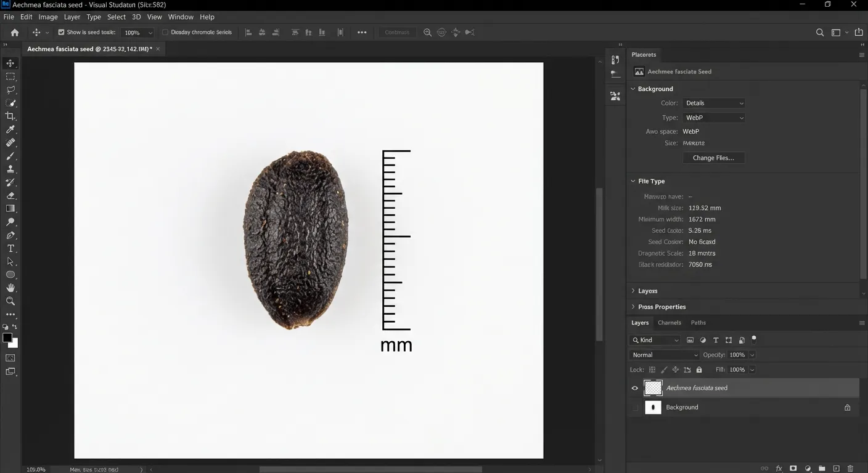The height and width of the screenshot is (473, 868).
Task: Click the Change Files... button
Action: (713, 158)
